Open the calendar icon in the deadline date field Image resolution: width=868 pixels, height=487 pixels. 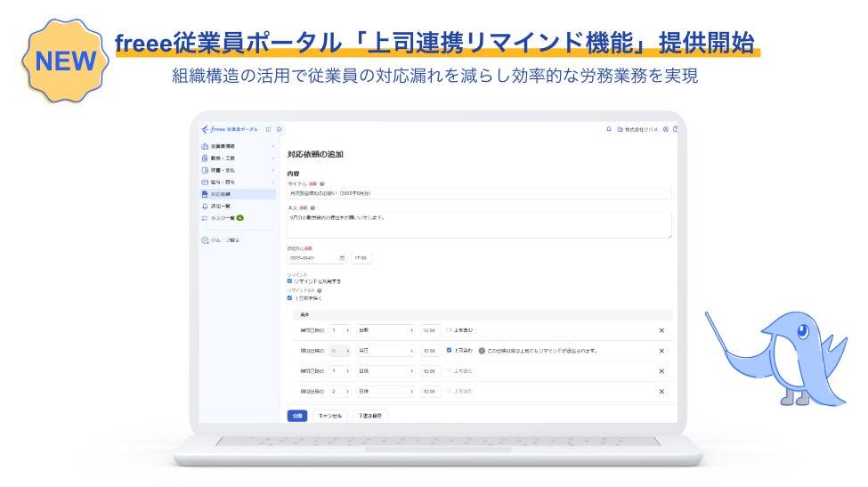pos(342,258)
